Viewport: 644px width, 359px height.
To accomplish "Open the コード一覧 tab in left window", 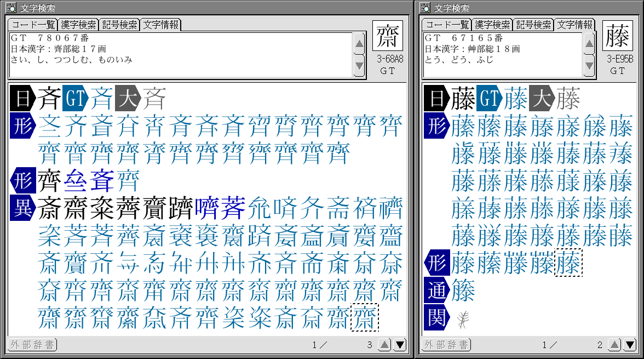I will click(33, 25).
